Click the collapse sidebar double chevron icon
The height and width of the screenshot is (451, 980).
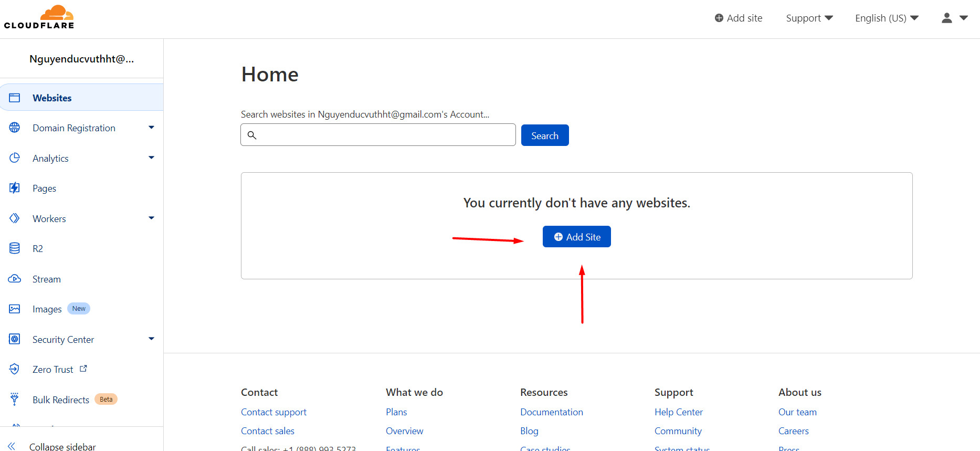[x=12, y=446]
